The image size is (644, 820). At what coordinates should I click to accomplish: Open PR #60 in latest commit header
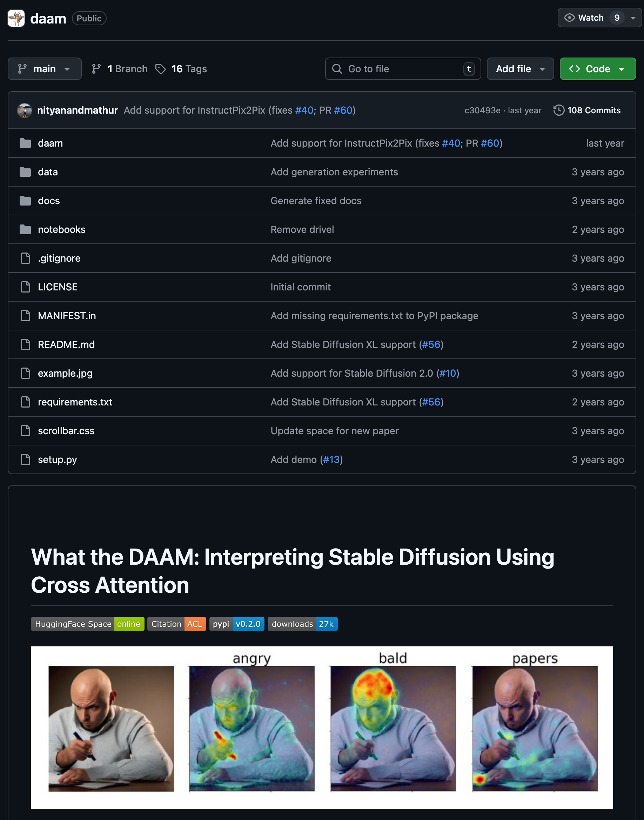pos(343,110)
